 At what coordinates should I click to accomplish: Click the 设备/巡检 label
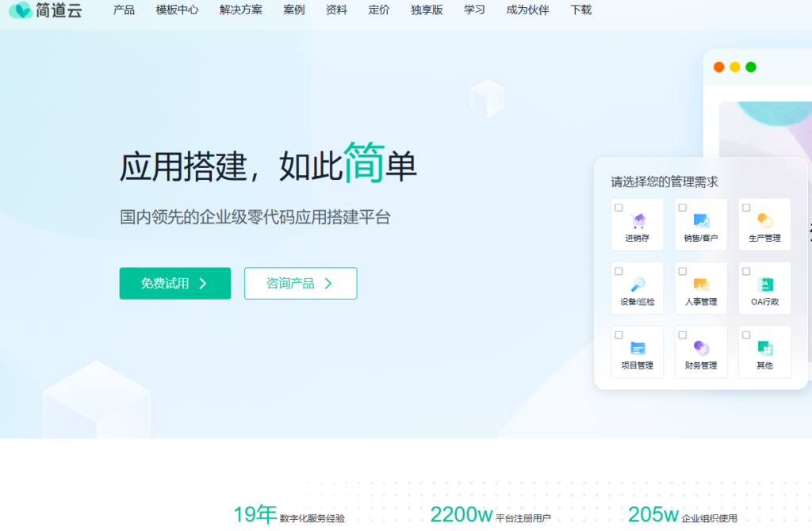638,302
